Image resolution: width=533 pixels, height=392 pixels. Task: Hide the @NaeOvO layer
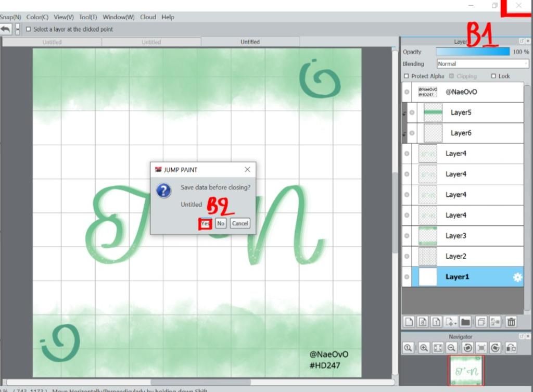407,92
